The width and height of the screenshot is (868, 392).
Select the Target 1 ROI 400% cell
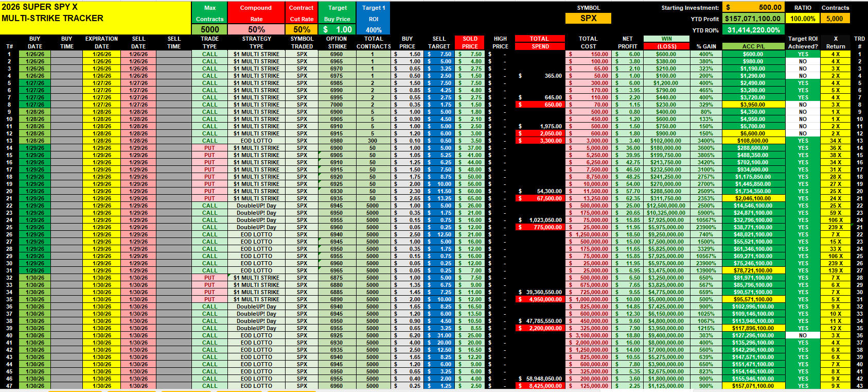tap(374, 30)
